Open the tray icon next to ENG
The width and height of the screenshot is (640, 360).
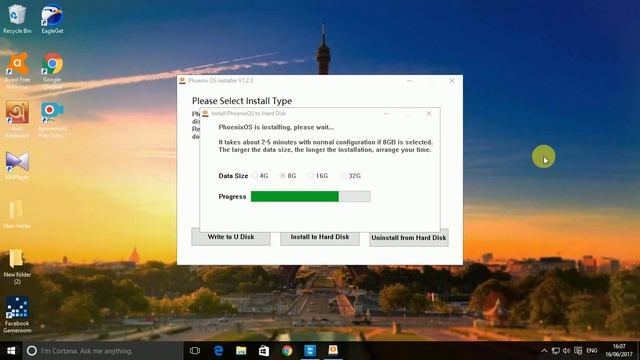click(x=578, y=351)
